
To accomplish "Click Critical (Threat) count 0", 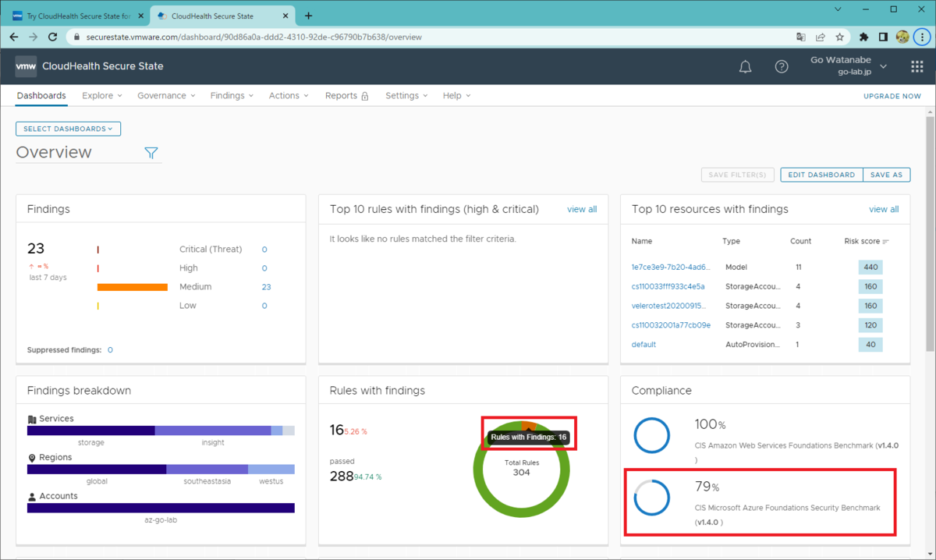I will coord(264,250).
